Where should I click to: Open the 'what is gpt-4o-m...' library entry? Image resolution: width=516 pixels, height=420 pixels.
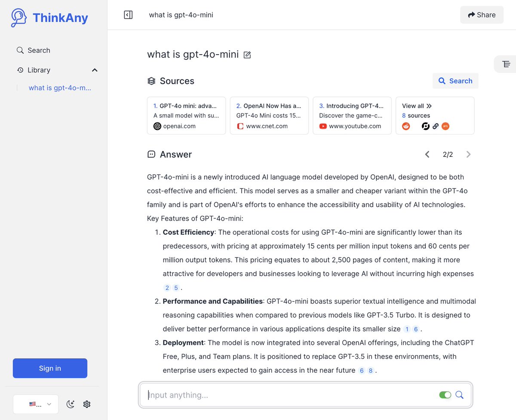(x=60, y=88)
